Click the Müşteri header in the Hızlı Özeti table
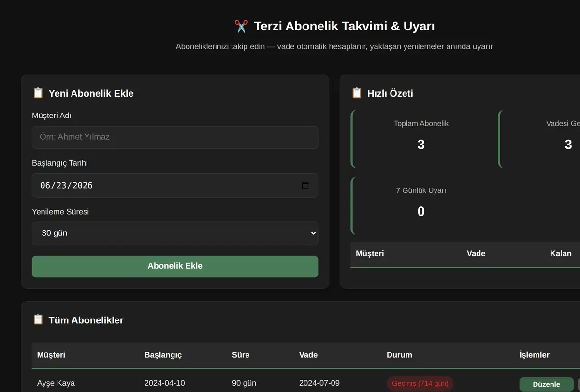 tap(370, 253)
